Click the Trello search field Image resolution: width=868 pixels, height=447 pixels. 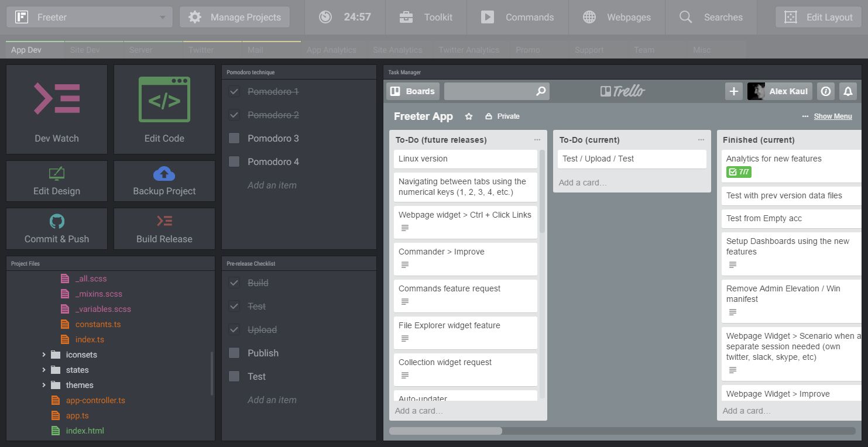coord(489,91)
